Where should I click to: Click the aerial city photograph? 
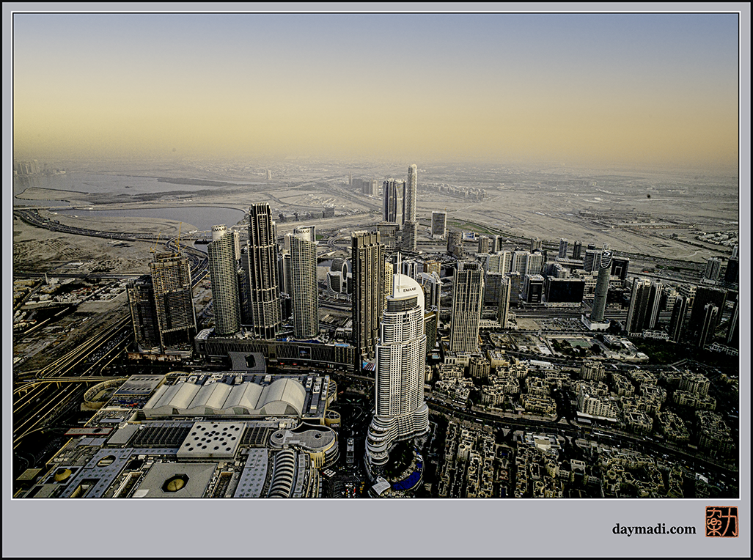[376, 256]
